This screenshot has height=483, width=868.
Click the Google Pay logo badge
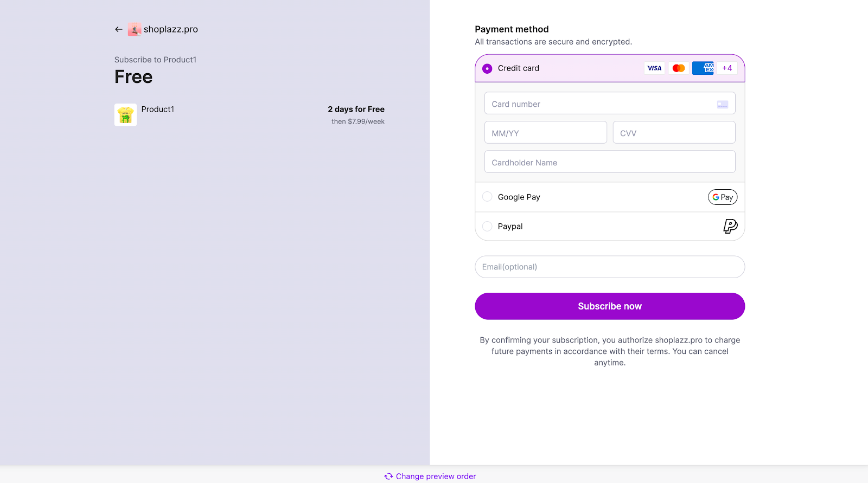[723, 197]
